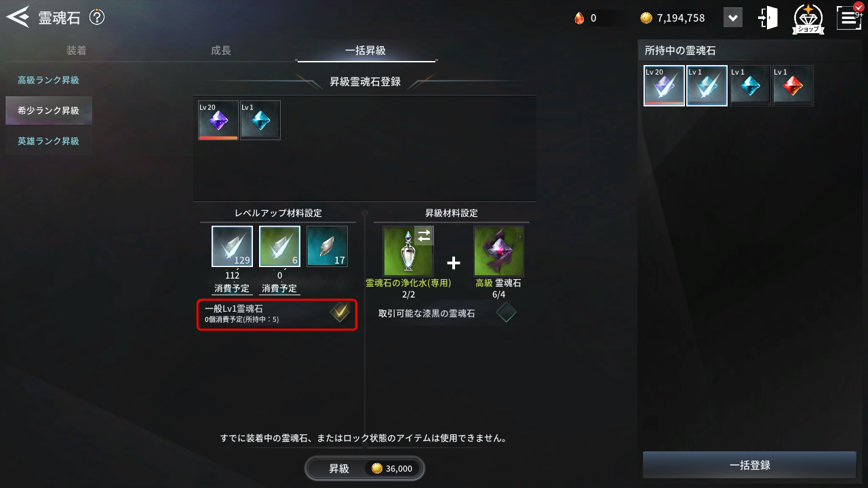Toggle the 取引可能な漆黒の霊魂石 checkbox
The height and width of the screenshot is (488, 868).
[x=506, y=312]
